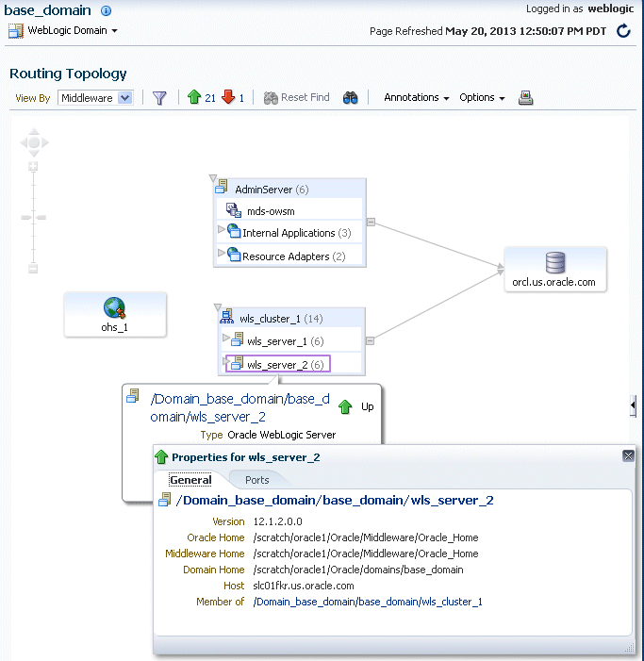Click the server icon in the popup
Image resolution: width=644 pixels, height=661 pixels.
[x=133, y=396]
